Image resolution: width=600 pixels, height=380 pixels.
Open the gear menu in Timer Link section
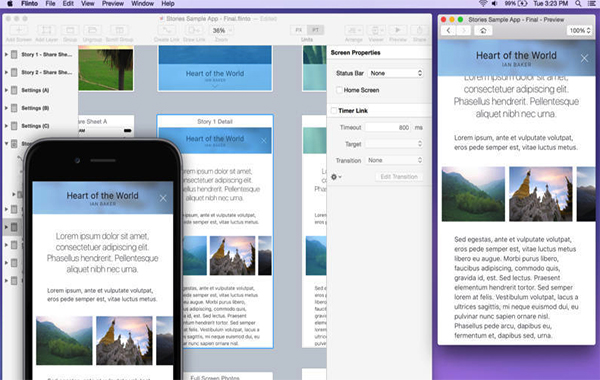pos(336,177)
